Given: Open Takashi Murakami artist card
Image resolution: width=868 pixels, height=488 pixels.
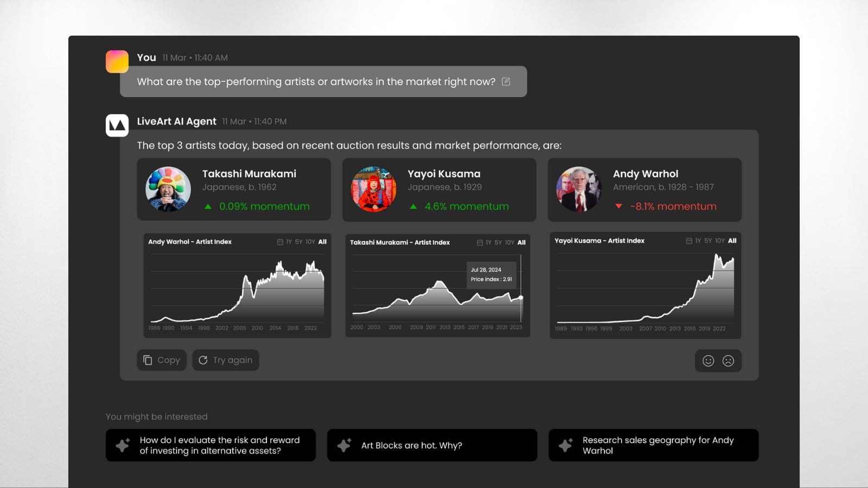Looking at the screenshot, I should tap(234, 189).
